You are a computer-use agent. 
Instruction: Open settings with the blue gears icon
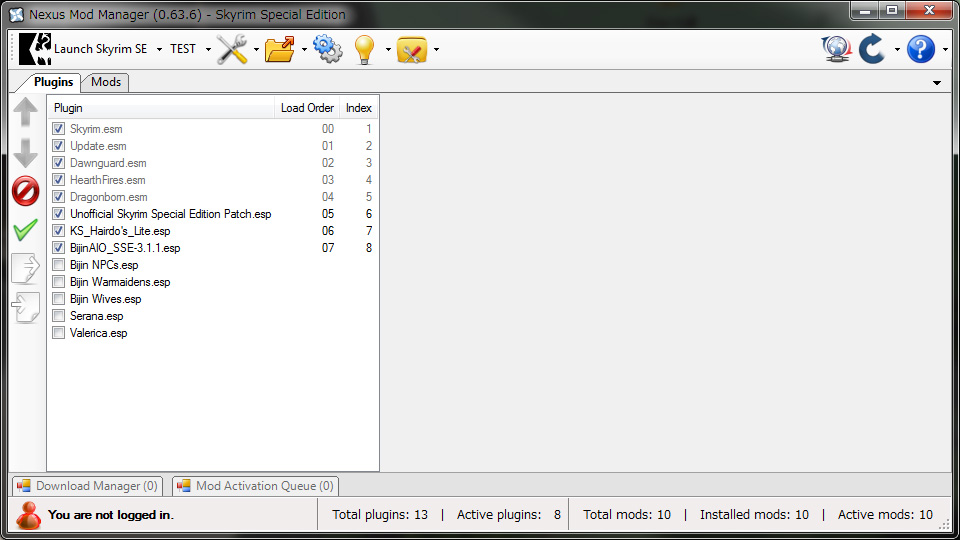328,49
